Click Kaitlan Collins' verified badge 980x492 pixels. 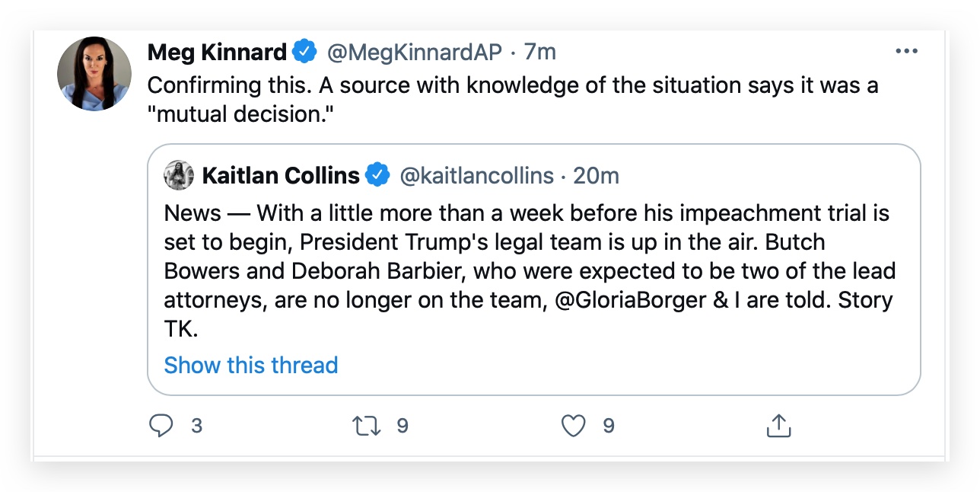377,175
